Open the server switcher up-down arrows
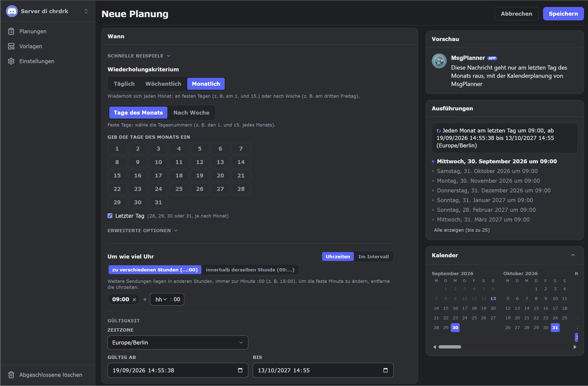The width and height of the screenshot is (588, 386). pos(86,11)
